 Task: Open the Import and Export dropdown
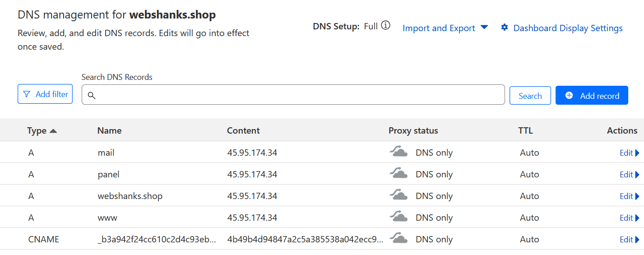(445, 28)
